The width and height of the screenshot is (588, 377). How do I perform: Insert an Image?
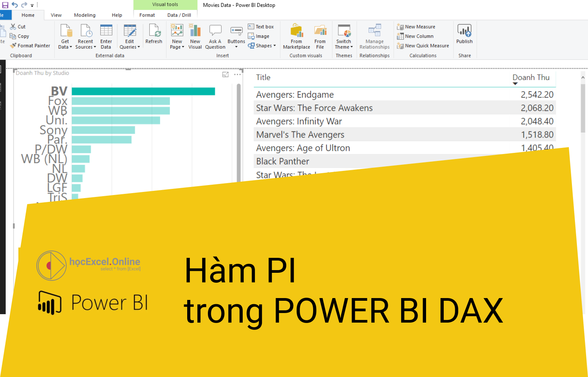(x=258, y=36)
